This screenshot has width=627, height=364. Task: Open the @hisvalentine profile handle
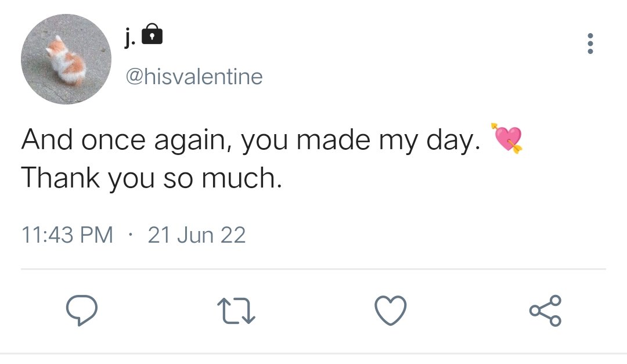pos(194,76)
